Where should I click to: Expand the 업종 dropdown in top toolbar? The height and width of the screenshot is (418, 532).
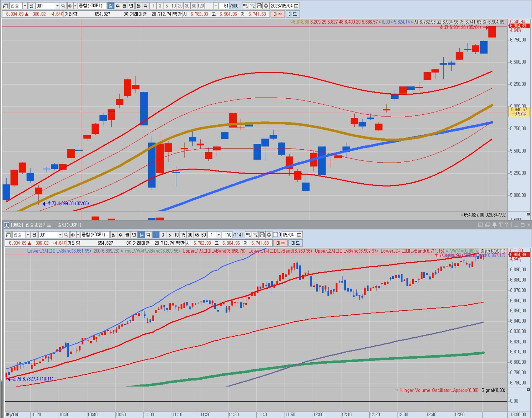pyautogui.click(x=25, y=6)
